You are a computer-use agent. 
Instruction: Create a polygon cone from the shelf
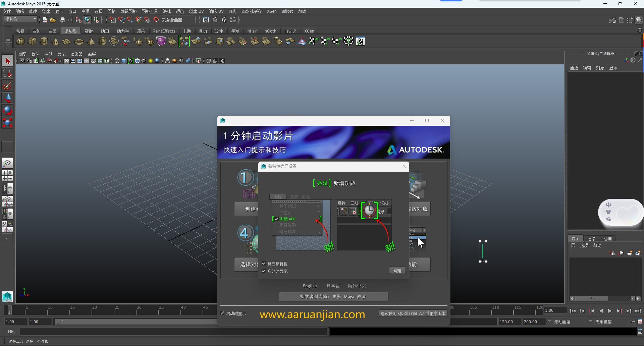[56, 41]
